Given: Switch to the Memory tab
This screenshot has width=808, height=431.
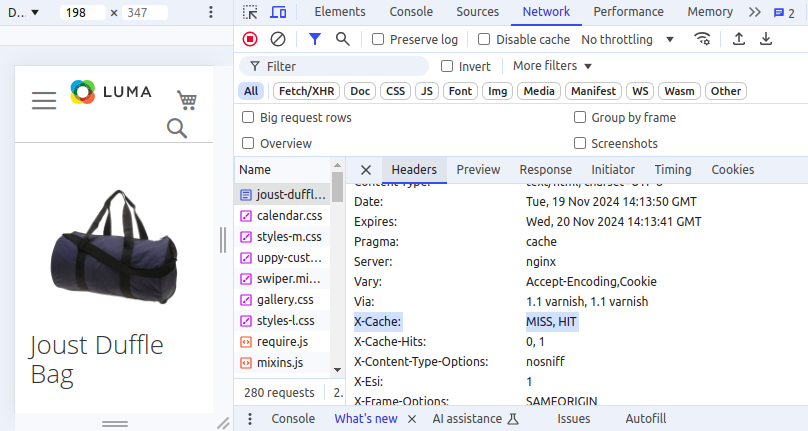Looking at the screenshot, I should 710,12.
